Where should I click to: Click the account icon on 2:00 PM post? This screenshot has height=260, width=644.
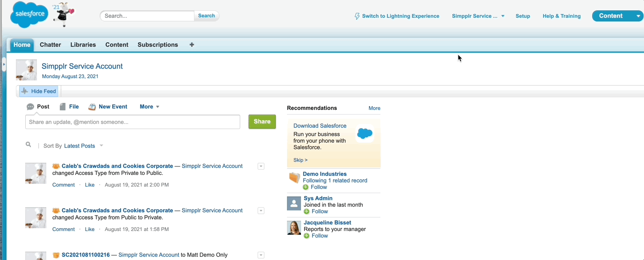pyautogui.click(x=56, y=166)
